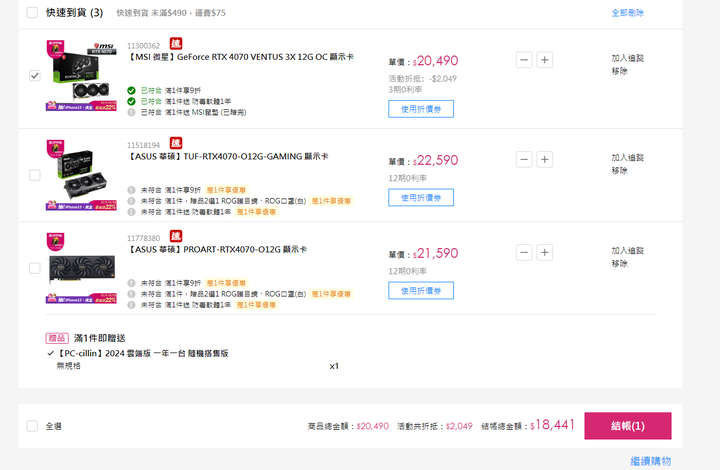This screenshot has width=720, height=470.
Task: Remove ASUS TUF-RTX4070 with 移除
Action: [x=619, y=171]
